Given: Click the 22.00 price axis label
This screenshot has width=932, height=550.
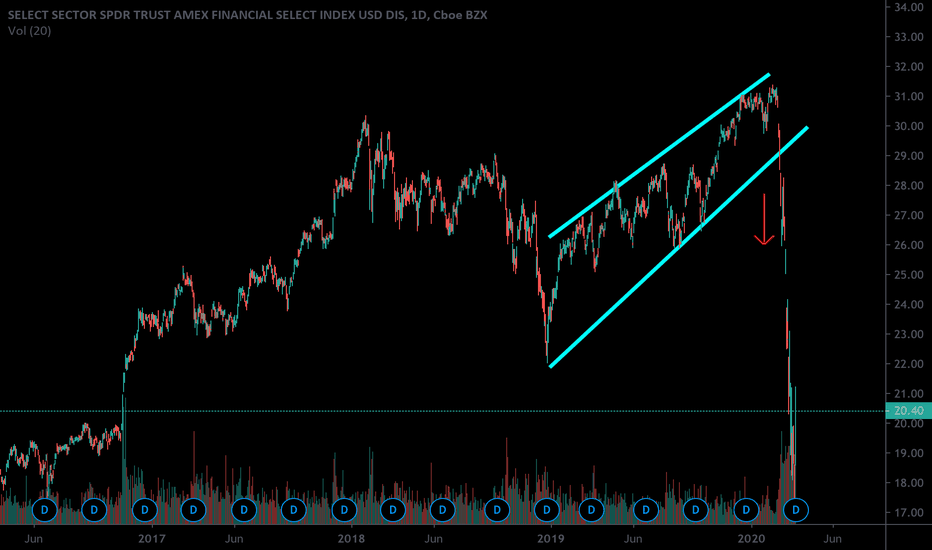Looking at the screenshot, I should (909, 364).
